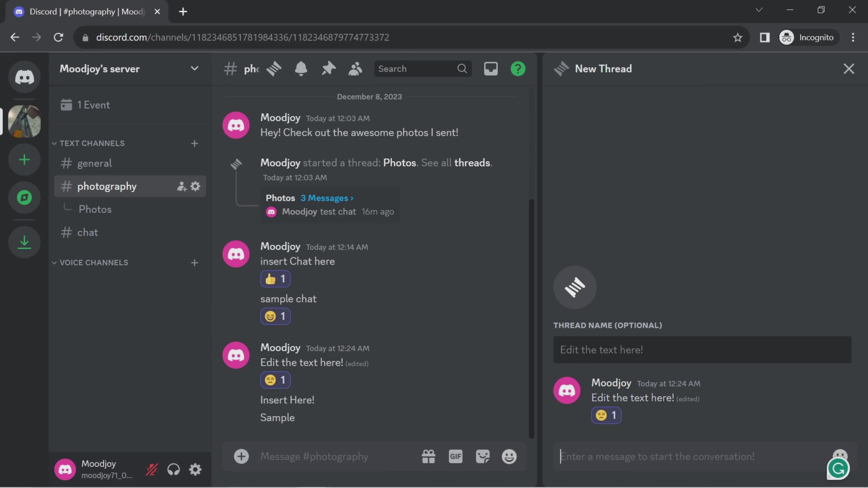Close the New Thread panel
The image size is (868, 488).
click(849, 68)
